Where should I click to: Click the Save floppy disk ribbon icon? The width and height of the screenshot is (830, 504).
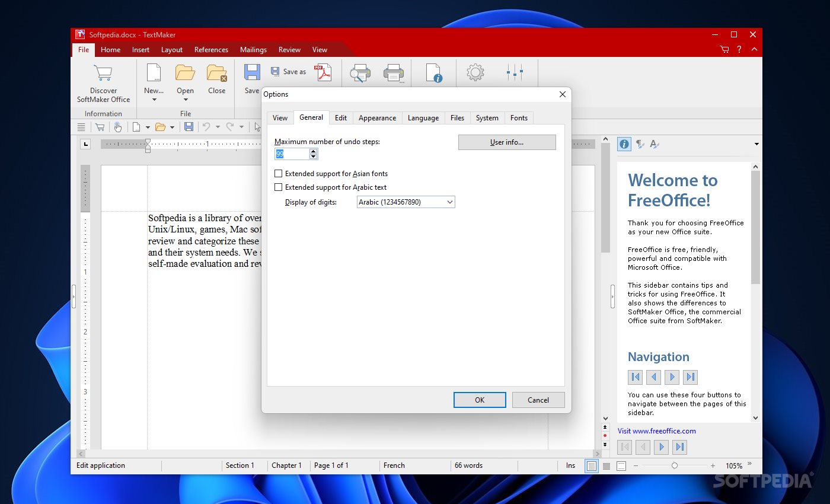pos(252,73)
